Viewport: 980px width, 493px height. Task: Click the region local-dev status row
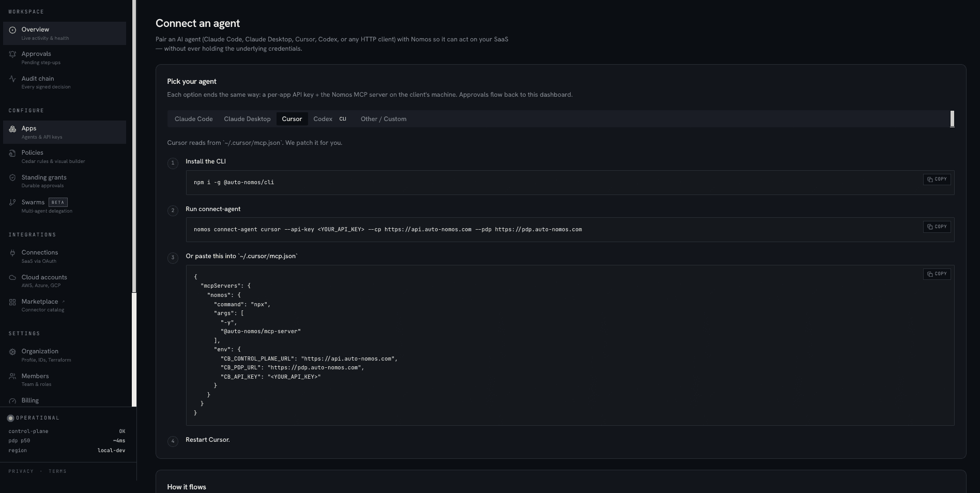pos(67,451)
